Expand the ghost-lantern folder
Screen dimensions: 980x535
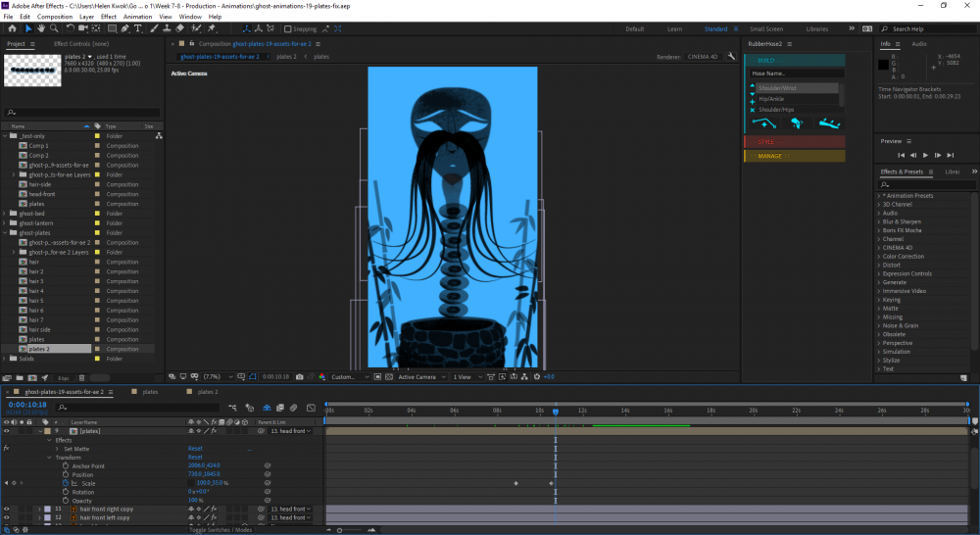[x=5, y=223]
